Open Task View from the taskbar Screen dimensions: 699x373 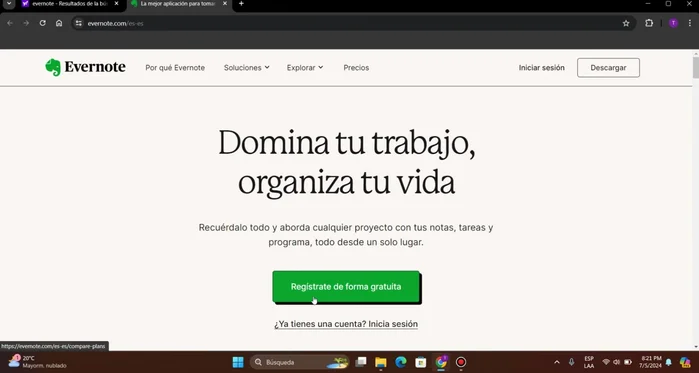pos(361,362)
